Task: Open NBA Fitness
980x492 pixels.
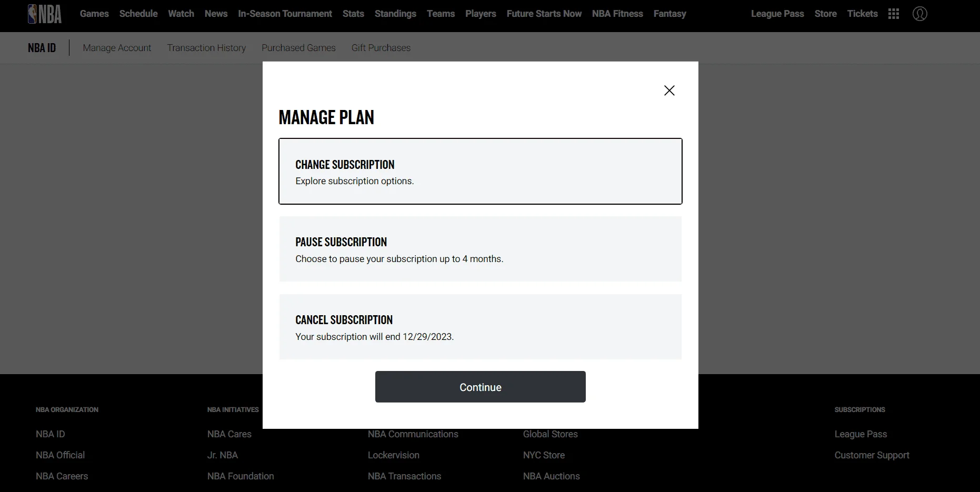Action: 617,14
